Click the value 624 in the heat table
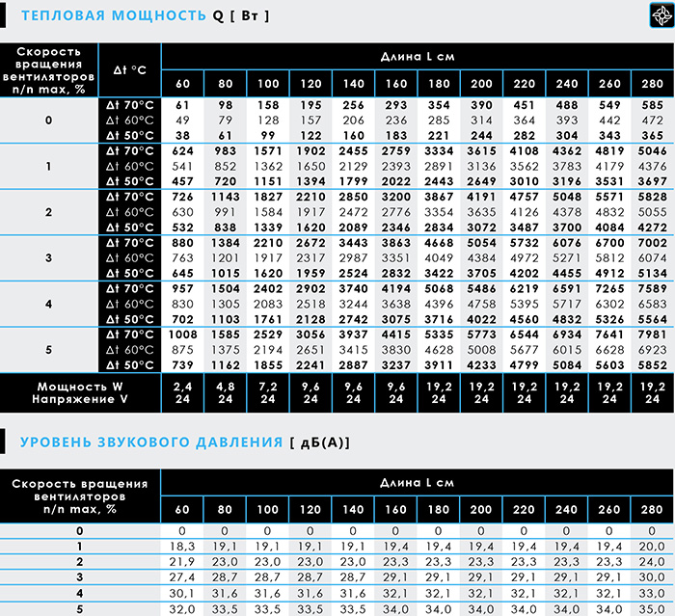 (x=182, y=151)
